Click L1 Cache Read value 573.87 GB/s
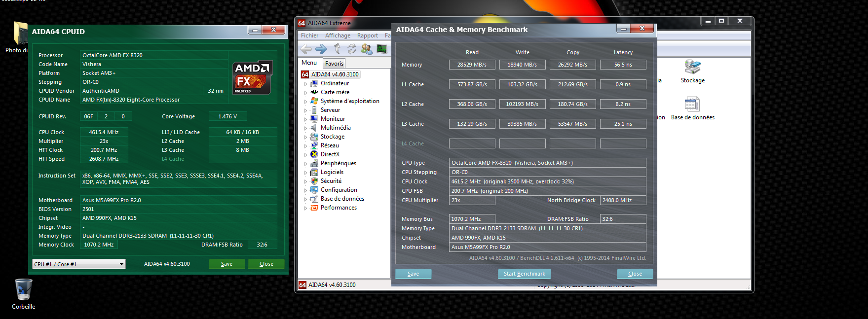 [x=472, y=84]
